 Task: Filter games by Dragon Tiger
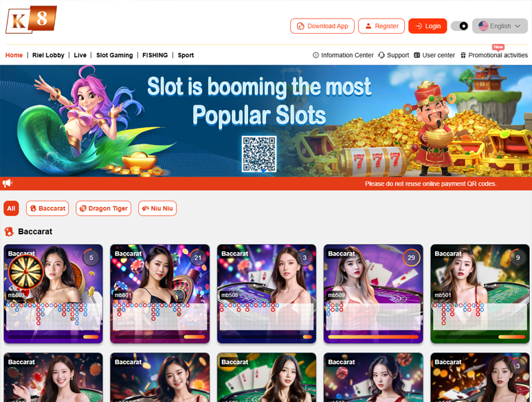point(104,208)
